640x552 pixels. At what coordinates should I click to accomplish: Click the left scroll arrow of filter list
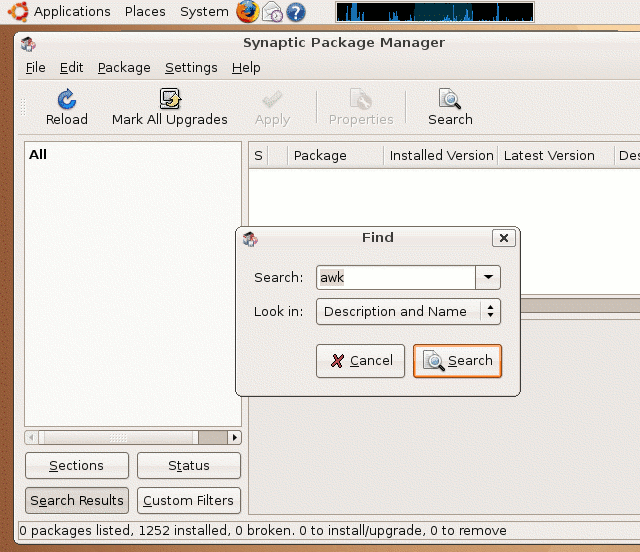click(x=31, y=438)
